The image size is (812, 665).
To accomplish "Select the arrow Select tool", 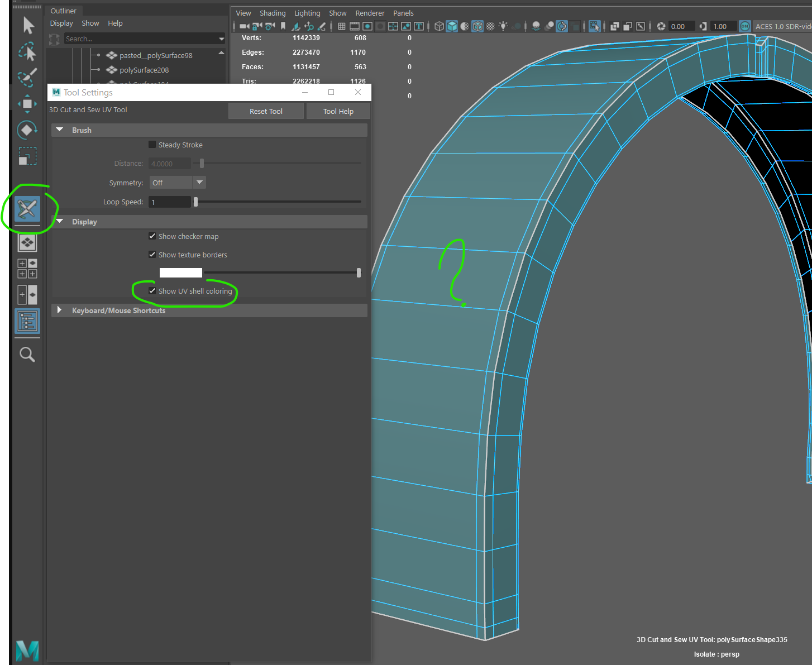I will [28, 26].
